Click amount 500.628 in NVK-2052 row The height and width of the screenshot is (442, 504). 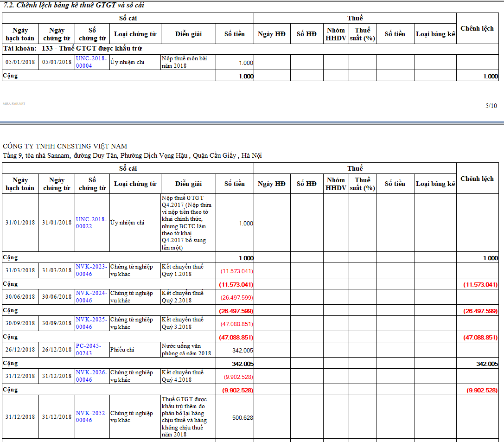tap(242, 417)
